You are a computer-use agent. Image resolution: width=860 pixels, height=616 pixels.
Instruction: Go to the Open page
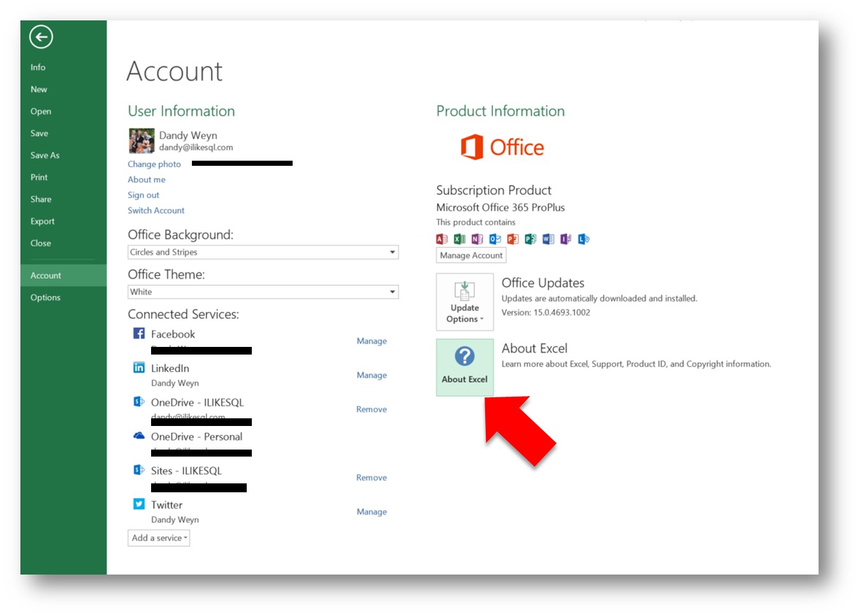pyautogui.click(x=41, y=111)
